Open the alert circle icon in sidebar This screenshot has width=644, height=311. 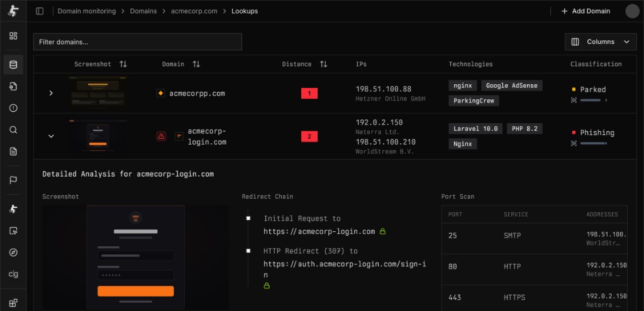[13, 108]
